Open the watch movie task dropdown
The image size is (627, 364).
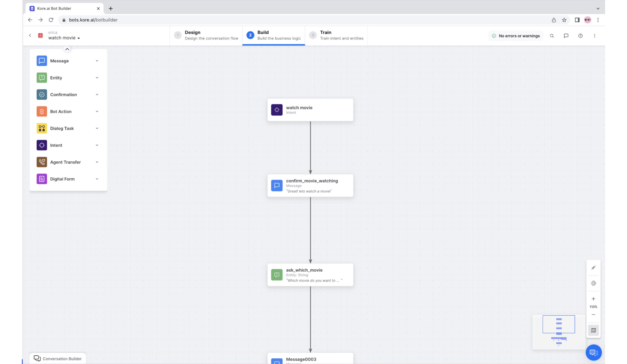(x=64, y=38)
